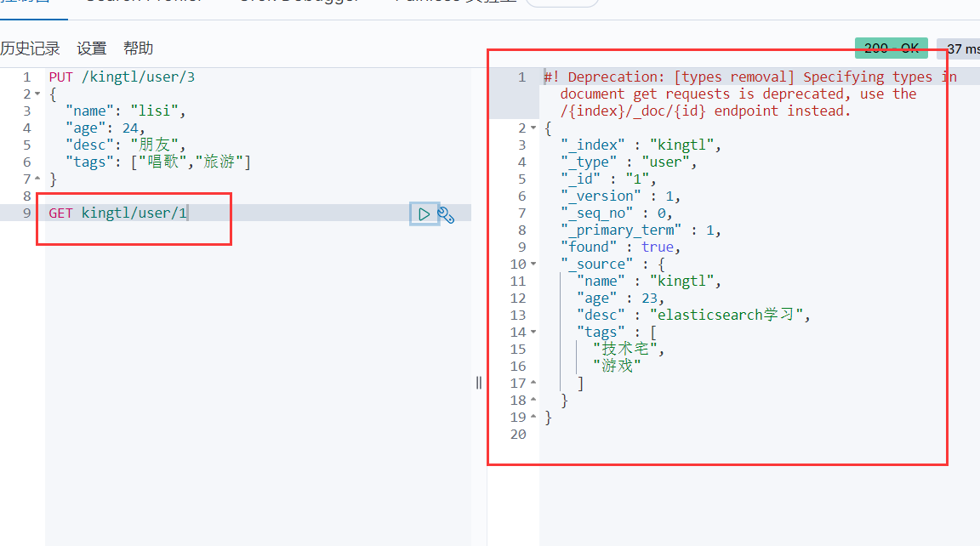Toggle the fold arrow at response line 19

[x=533, y=417]
